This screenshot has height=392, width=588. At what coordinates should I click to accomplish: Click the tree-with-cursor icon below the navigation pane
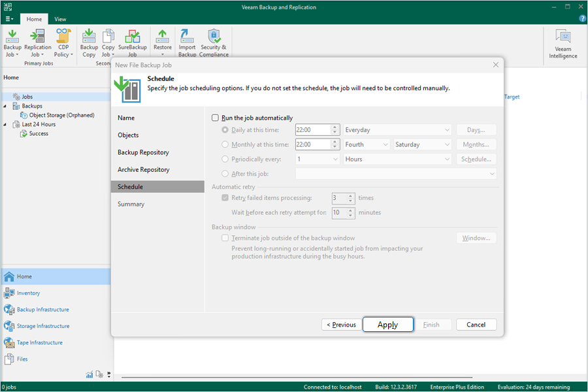[99, 374]
